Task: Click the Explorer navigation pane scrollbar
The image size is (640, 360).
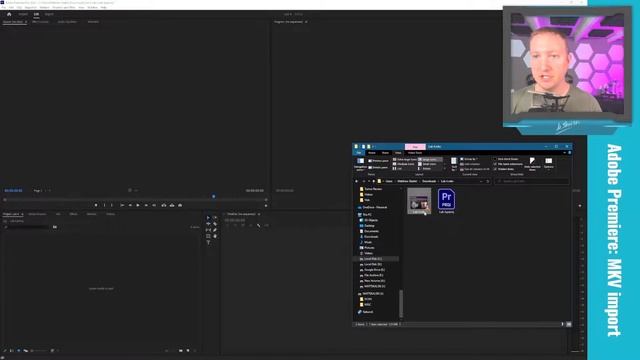Action: click(x=401, y=303)
